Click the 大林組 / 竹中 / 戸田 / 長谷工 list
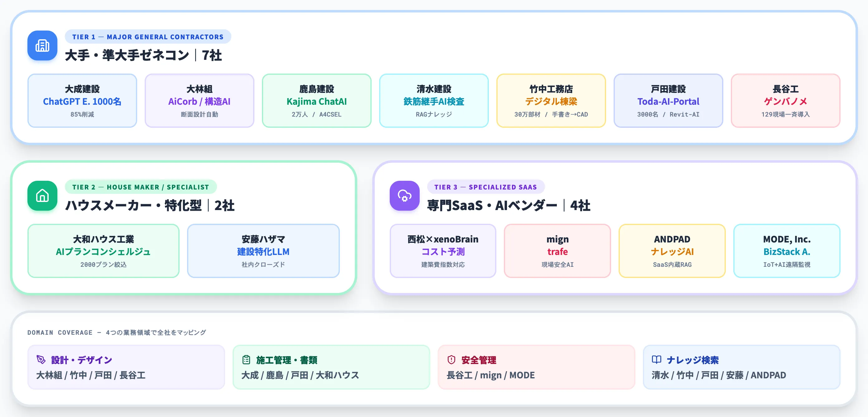Image resolution: width=868 pixels, height=417 pixels. point(91,375)
